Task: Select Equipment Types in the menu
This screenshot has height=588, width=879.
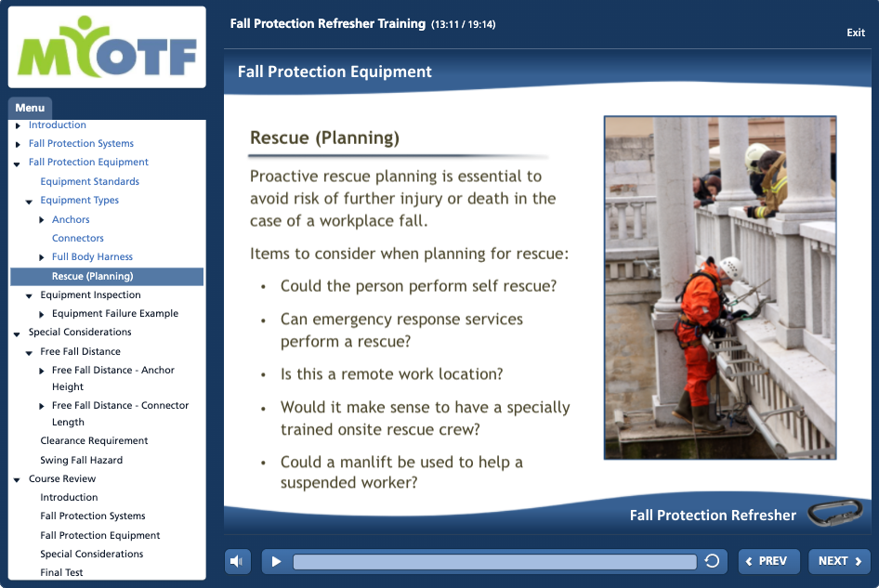Action: coord(80,200)
